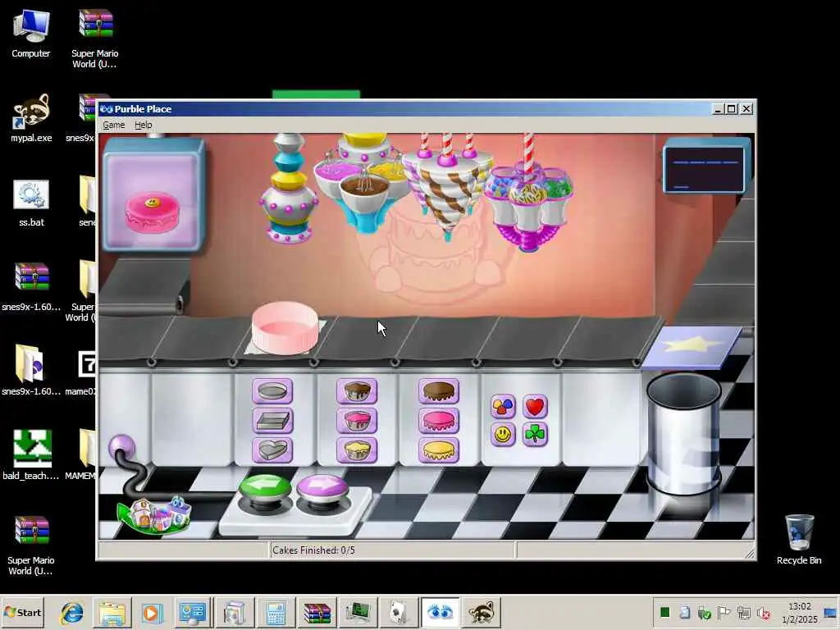The image size is (840, 630).
Task: Click Cakes Finished status text
Action: (313, 550)
